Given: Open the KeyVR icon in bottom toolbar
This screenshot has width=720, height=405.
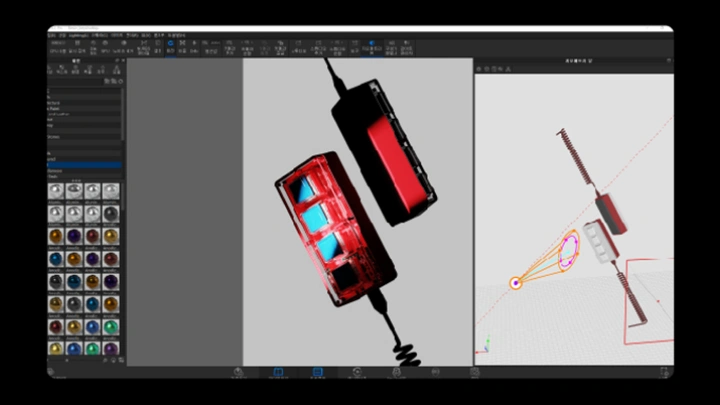Looking at the screenshot, I should coord(436,372).
